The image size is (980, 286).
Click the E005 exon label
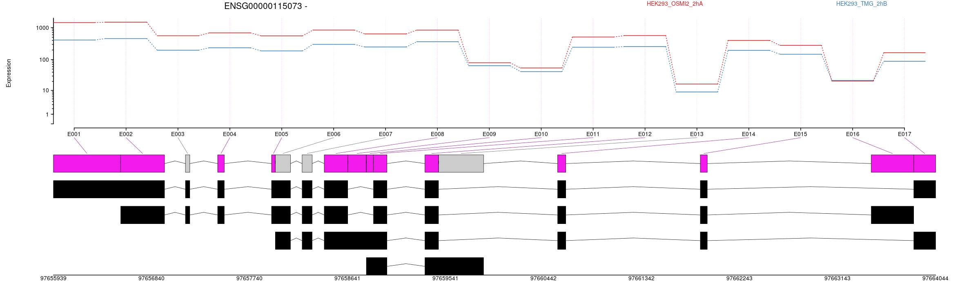[281, 134]
